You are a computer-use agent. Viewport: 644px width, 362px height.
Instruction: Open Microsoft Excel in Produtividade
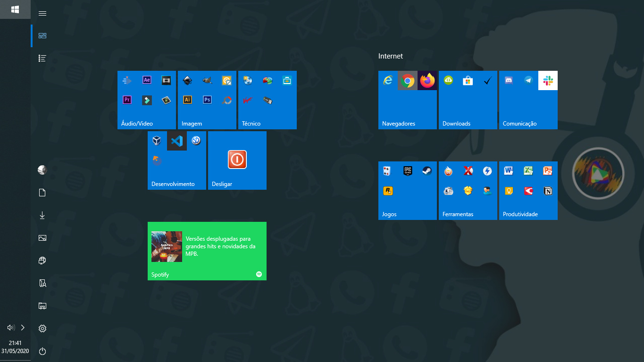528,171
